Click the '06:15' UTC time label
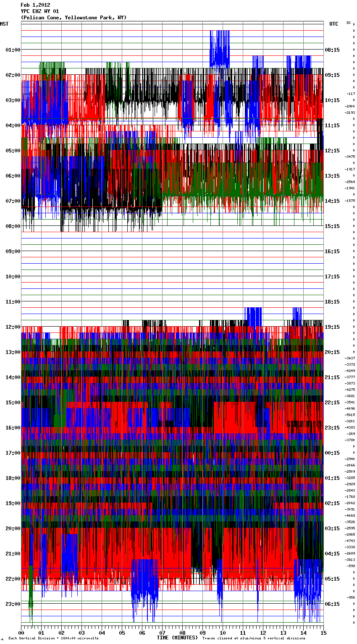The height and width of the screenshot is (644, 357). [x=332, y=604]
